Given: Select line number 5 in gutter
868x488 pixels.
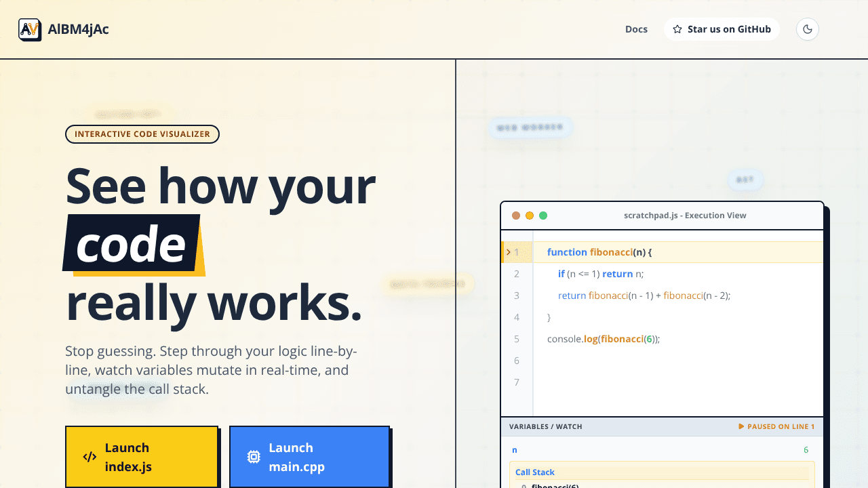Looking at the screenshot, I should pyautogui.click(x=517, y=339).
